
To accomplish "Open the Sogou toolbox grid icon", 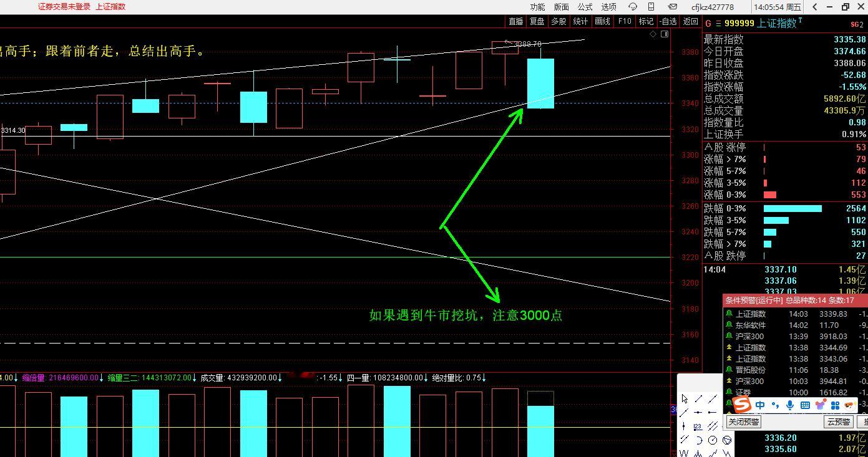I will pos(835,405).
